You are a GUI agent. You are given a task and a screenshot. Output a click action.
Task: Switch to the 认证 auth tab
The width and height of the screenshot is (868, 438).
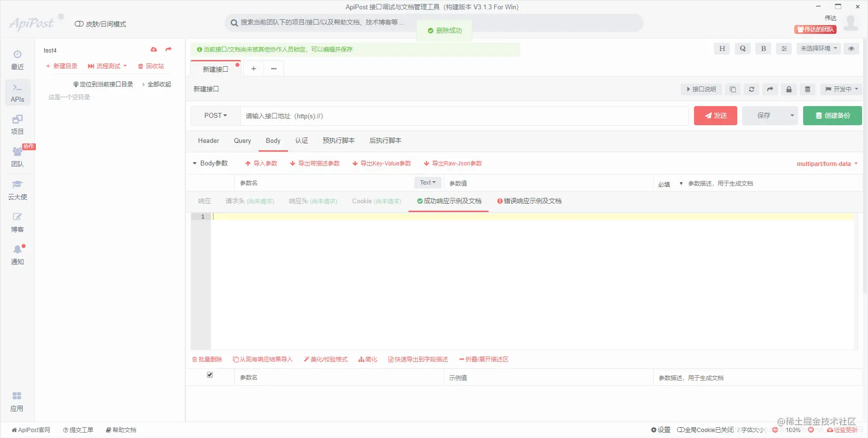[x=302, y=141]
